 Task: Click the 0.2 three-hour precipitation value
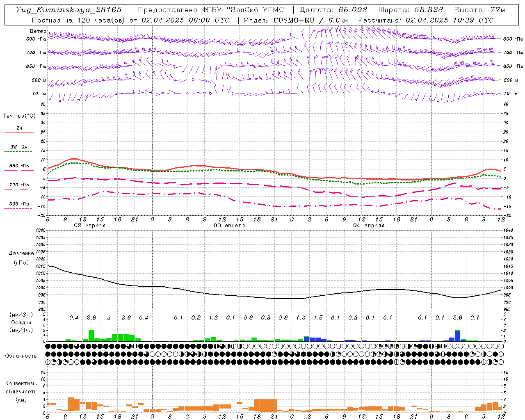[196, 317]
